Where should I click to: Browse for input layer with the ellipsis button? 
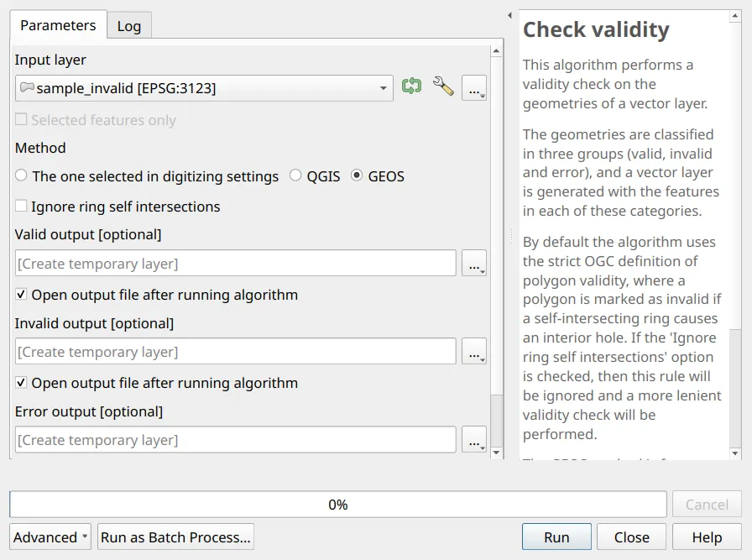pyautogui.click(x=474, y=88)
